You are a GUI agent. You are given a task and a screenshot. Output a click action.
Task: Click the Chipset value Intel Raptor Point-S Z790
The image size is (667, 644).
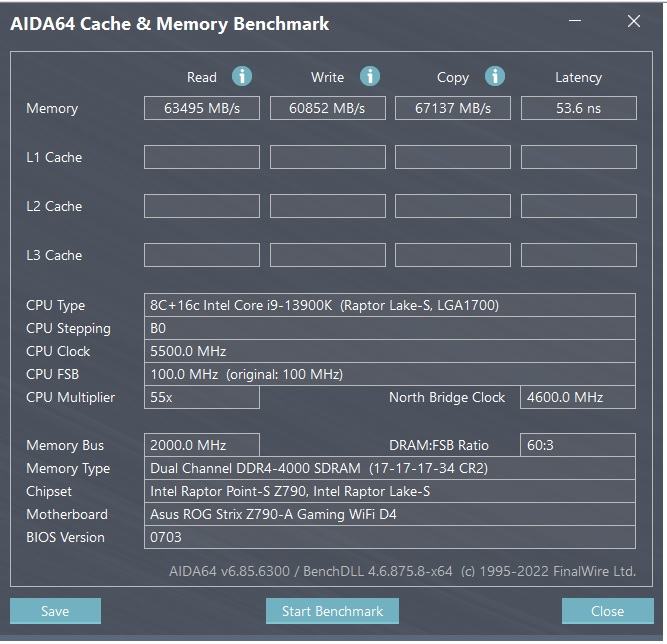390,491
